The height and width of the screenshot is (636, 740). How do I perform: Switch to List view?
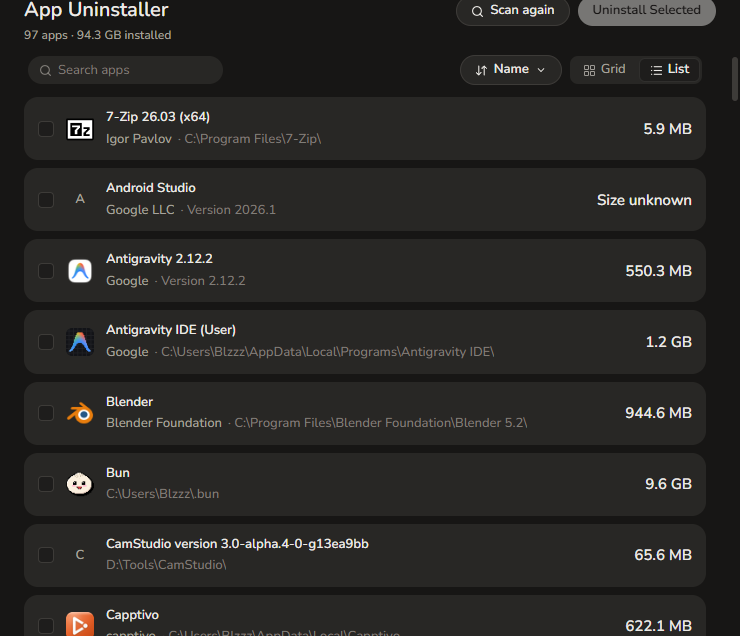pos(669,69)
